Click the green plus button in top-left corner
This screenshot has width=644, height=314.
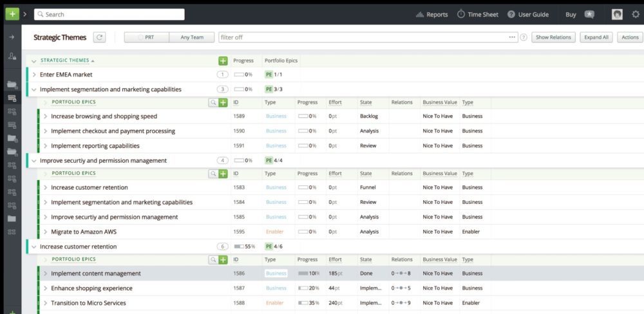tap(12, 14)
